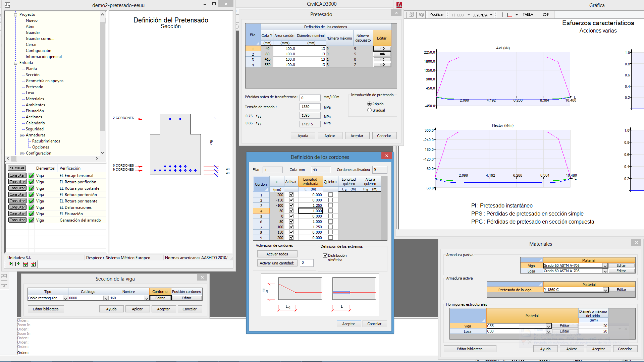Select Materiales in the Entrada tree
This screenshot has height=362, width=644.
[x=35, y=99]
